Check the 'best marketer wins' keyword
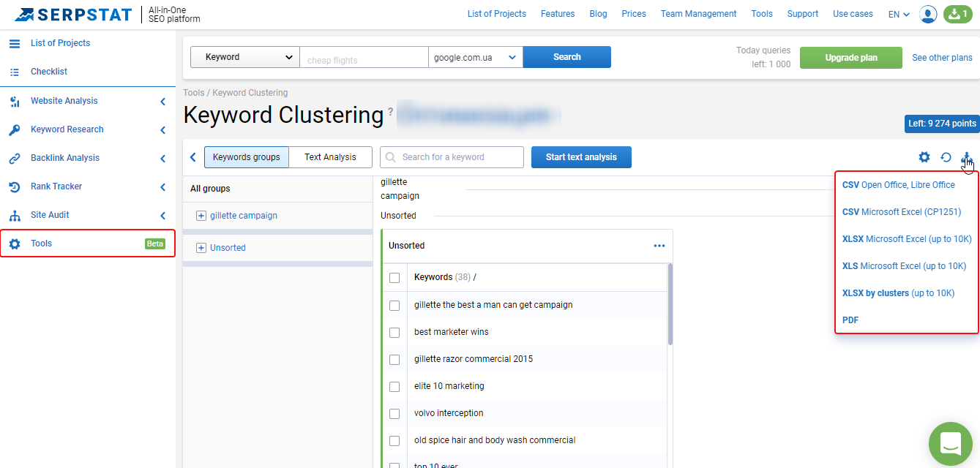Viewport: 980px width, 468px height. (394, 332)
